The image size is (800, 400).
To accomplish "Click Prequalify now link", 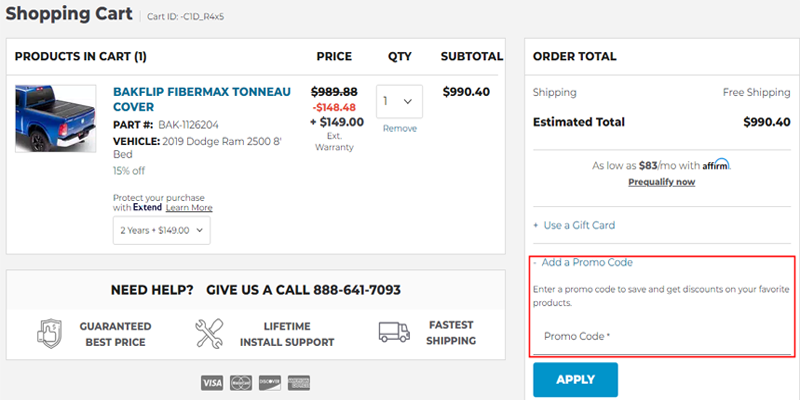I will [x=661, y=182].
